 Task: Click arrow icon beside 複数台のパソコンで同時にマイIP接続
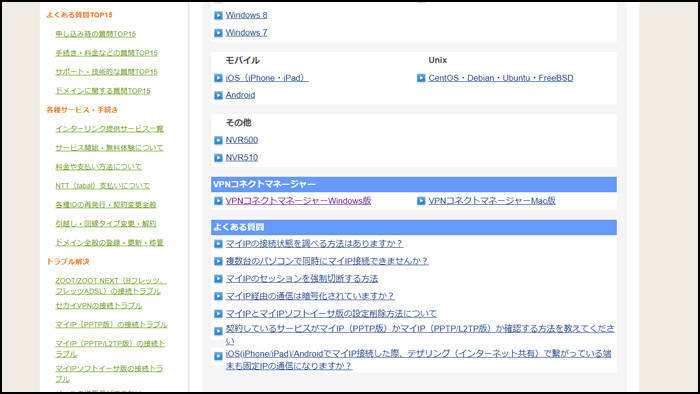(x=218, y=261)
